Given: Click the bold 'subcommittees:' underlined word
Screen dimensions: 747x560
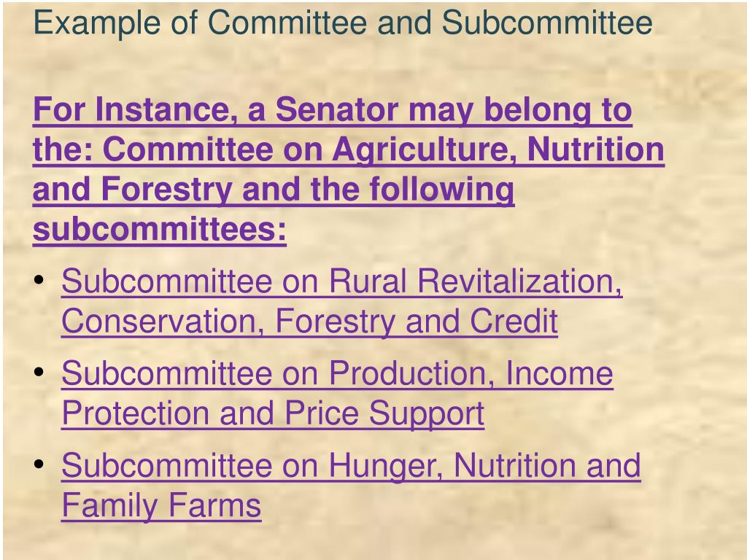Looking at the screenshot, I should pos(160,231).
